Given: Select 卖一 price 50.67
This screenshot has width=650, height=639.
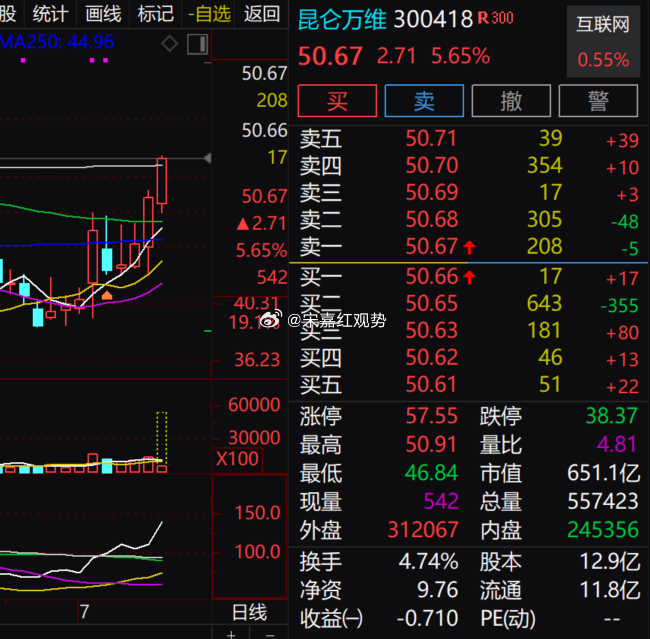Looking at the screenshot, I should (x=431, y=246).
